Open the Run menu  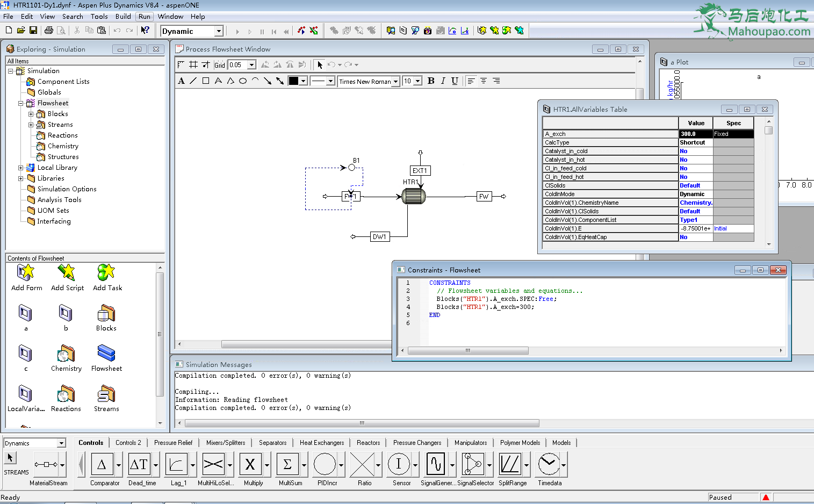pyautogui.click(x=145, y=17)
